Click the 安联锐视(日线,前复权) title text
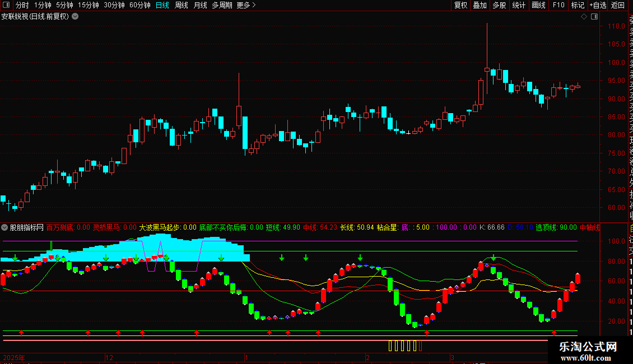 35,17
